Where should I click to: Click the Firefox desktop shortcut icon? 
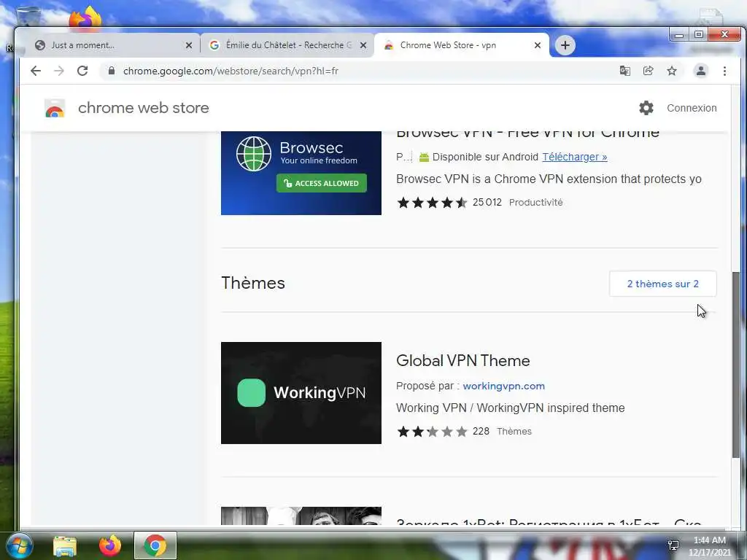coord(85,17)
